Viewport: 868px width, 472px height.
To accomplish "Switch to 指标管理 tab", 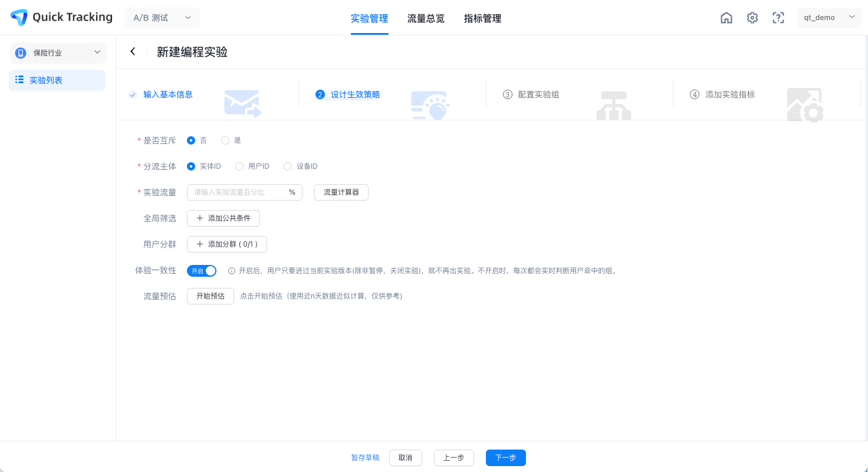I will coord(483,18).
